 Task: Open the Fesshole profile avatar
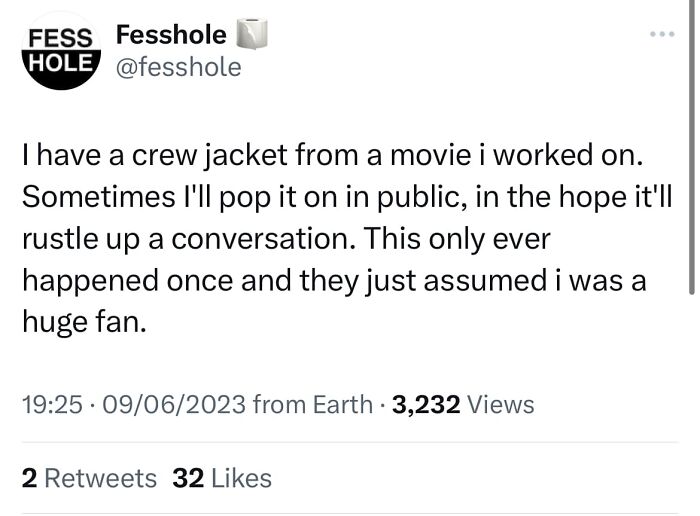click(x=61, y=50)
